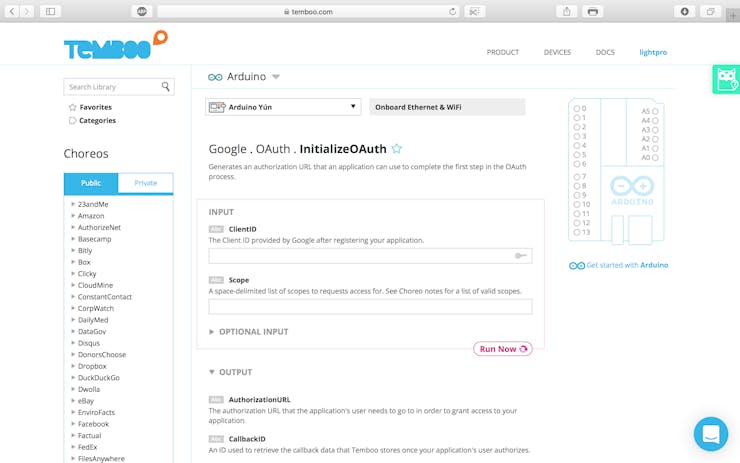Open the Safari share button
Screen dimensions: 740x463
point(567,11)
